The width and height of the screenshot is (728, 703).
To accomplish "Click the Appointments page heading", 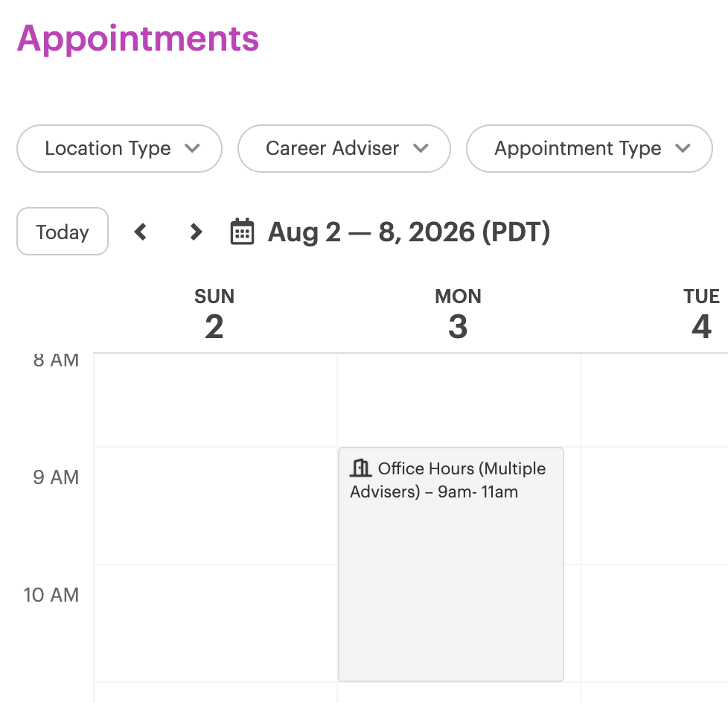I will click(x=138, y=39).
